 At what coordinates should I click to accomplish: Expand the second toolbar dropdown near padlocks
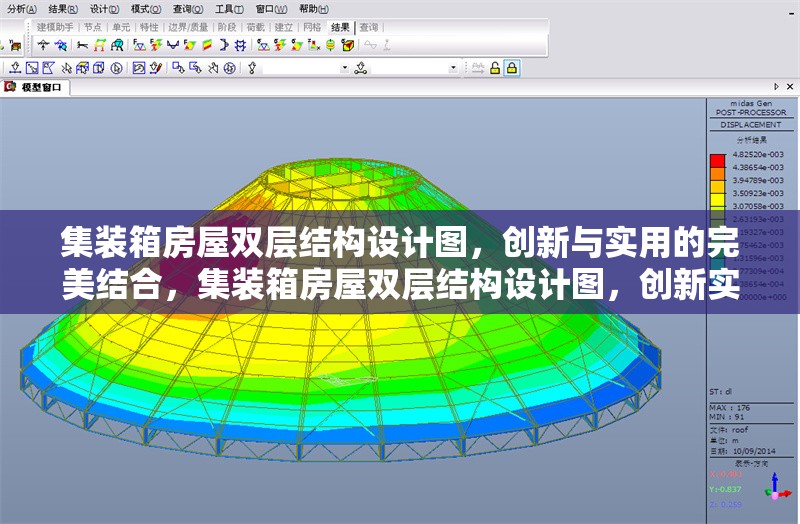click(x=452, y=68)
